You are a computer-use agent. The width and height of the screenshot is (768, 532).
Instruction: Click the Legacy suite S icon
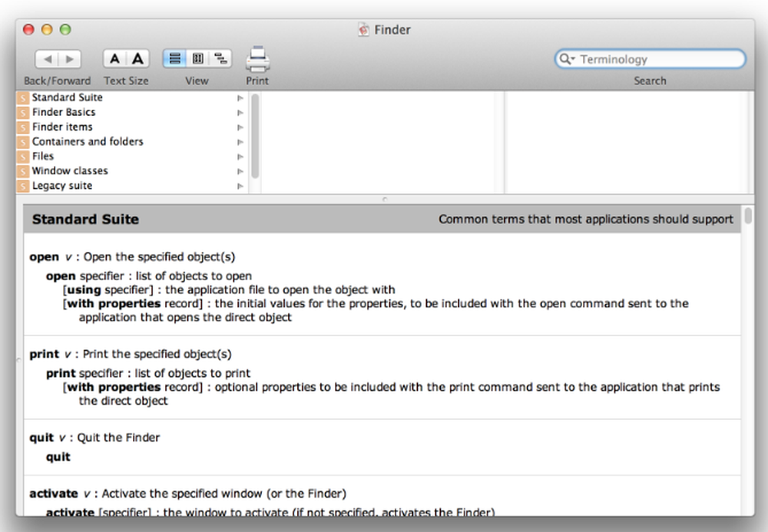[x=23, y=186]
